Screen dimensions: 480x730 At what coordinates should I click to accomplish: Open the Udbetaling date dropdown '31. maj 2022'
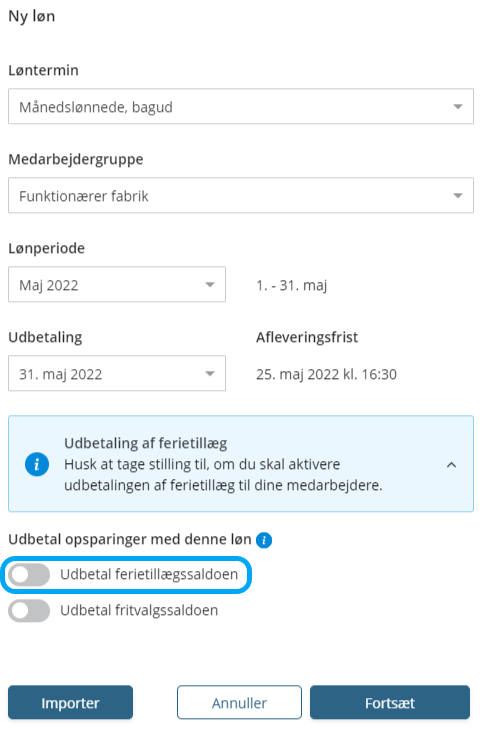(117, 373)
